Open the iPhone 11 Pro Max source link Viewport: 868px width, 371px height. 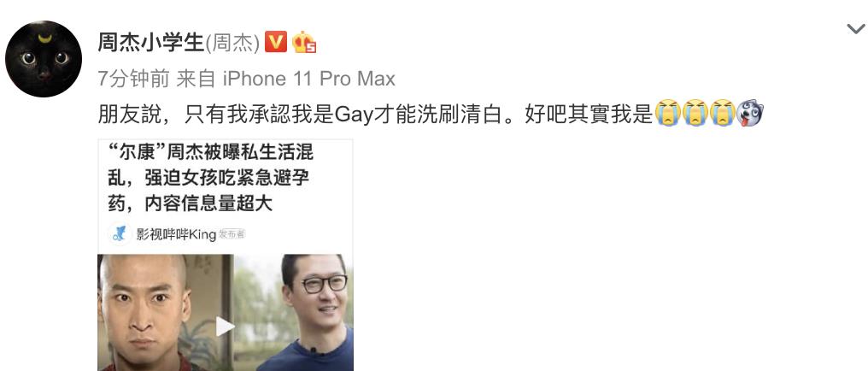309,79
